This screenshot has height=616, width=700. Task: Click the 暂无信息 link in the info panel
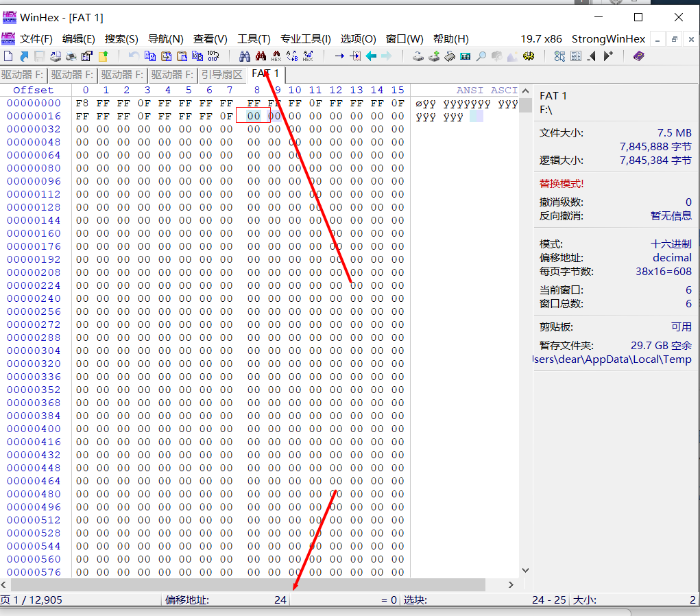[x=673, y=216]
